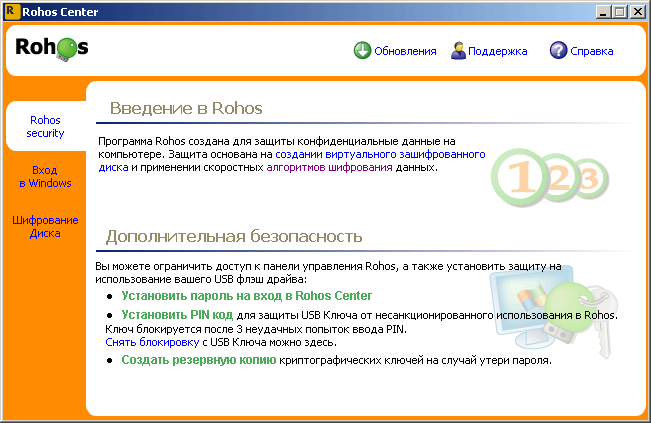
Task: Click the Введение в Rohos heading
Action: pyautogui.click(x=186, y=108)
